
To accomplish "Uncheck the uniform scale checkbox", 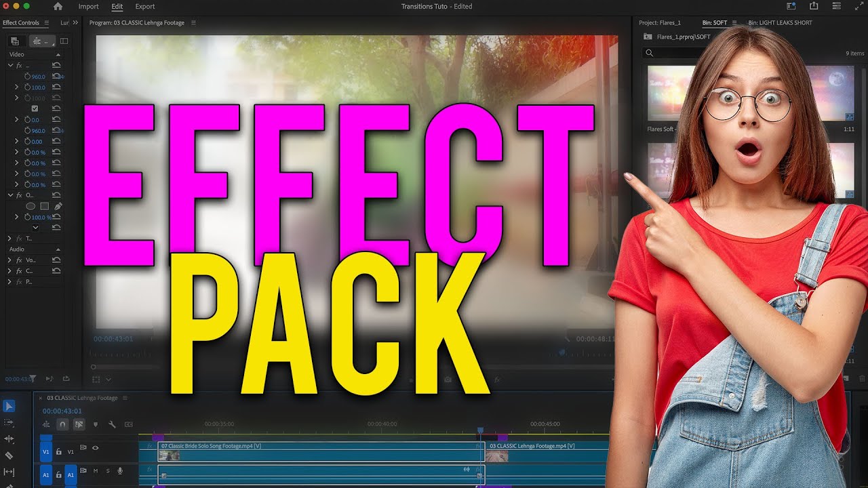I will click(x=35, y=108).
